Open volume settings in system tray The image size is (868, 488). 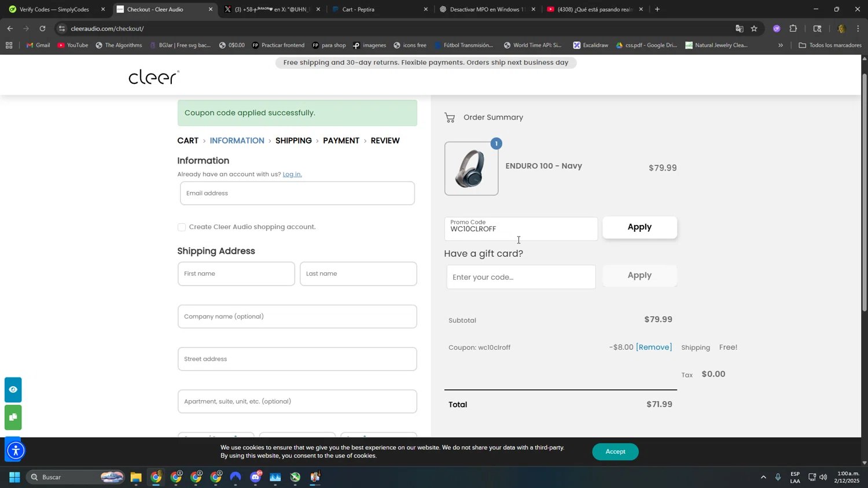click(823, 477)
